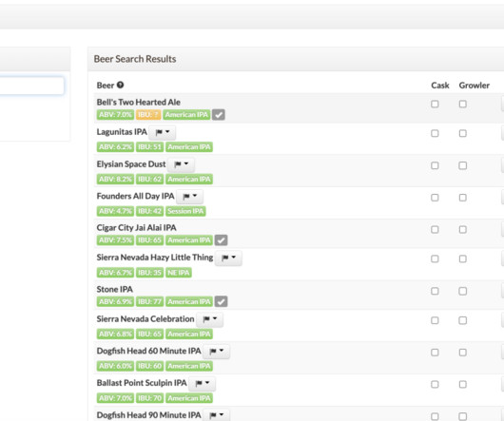
Task: Click the help icon next to Beer header
Action: pyautogui.click(x=120, y=86)
